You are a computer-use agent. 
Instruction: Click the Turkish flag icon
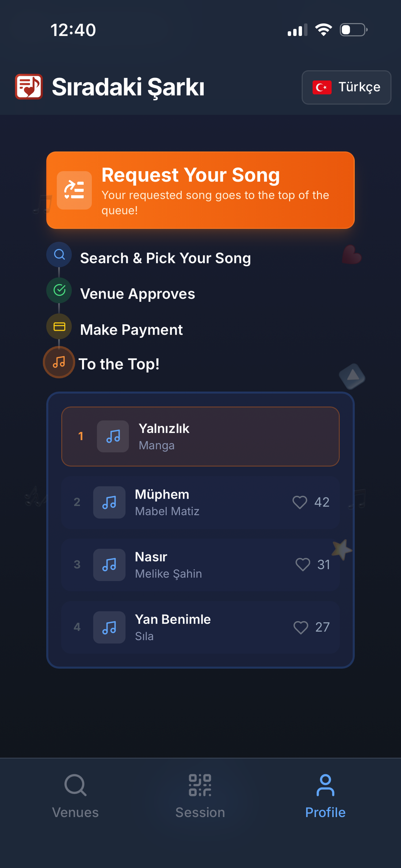click(322, 87)
